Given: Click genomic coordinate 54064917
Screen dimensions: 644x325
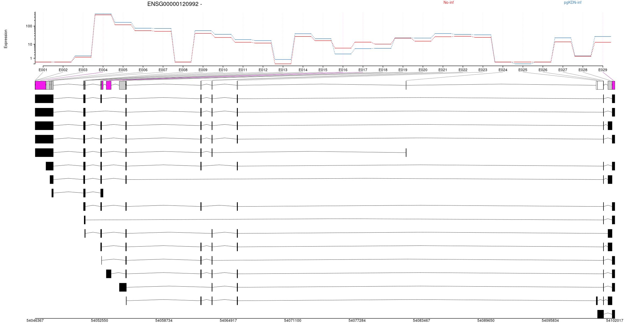Looking at the screenshot, I should [228, 321].
